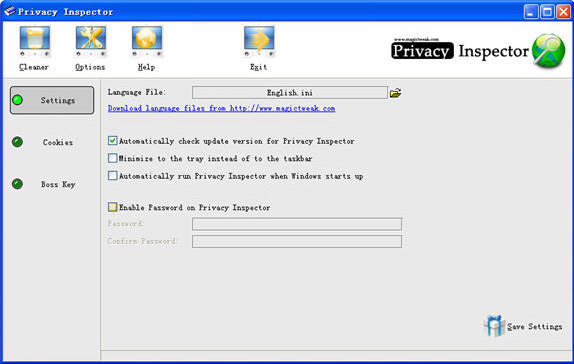Click the title bar app icon
The image size is (574, 364).
tap(9, 11)
